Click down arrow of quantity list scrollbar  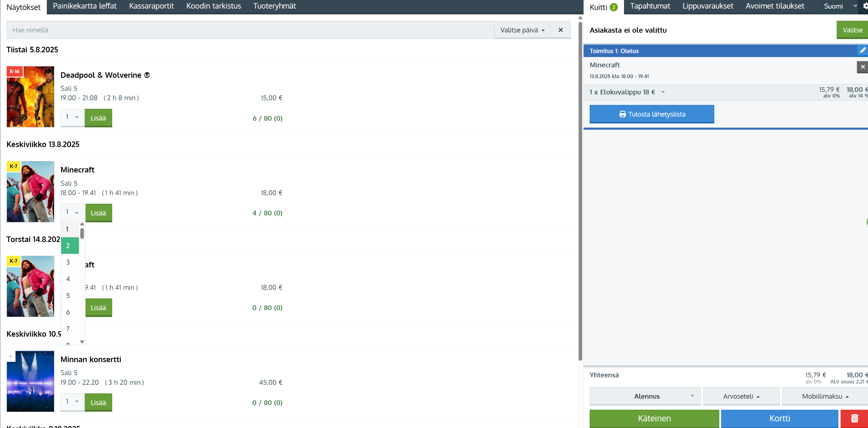(x=82, y=341)
